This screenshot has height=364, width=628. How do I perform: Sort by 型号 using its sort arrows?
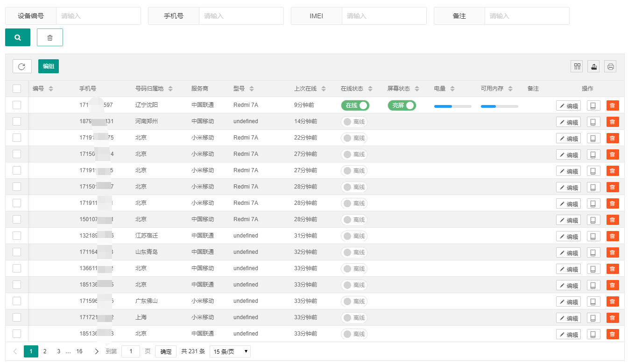[252, 89]
